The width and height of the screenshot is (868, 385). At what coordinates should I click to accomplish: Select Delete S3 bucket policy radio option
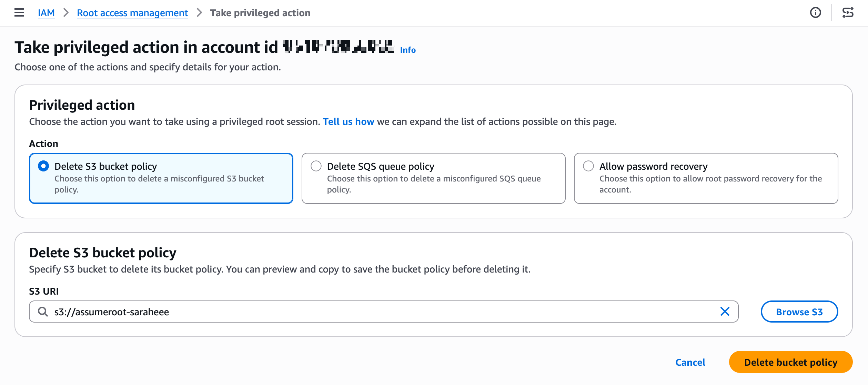pyautogui.click(x=43, y=166)
